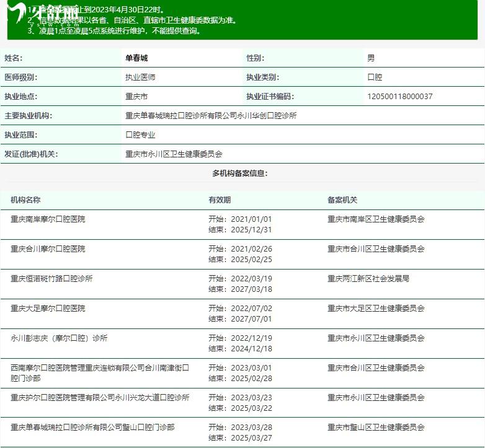Click end date 2025/02/28
The width and height of the screenshot is (485, 448).
251,378
